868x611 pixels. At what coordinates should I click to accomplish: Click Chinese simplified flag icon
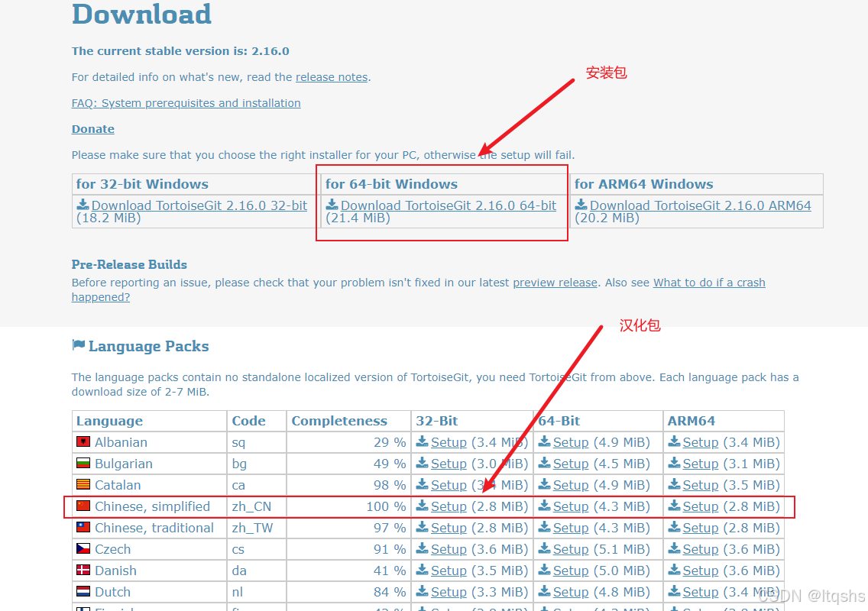pos(83,506)
